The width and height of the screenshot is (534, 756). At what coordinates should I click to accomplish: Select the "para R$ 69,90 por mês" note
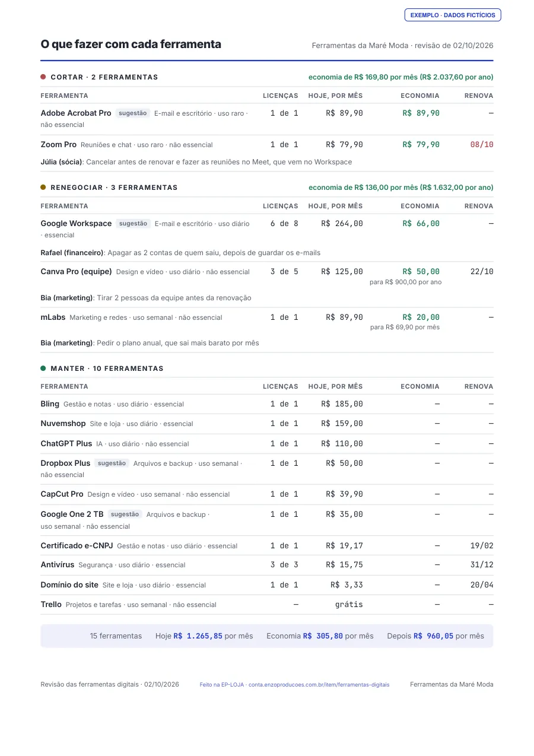pyautogui.click(x=405, y=327)
